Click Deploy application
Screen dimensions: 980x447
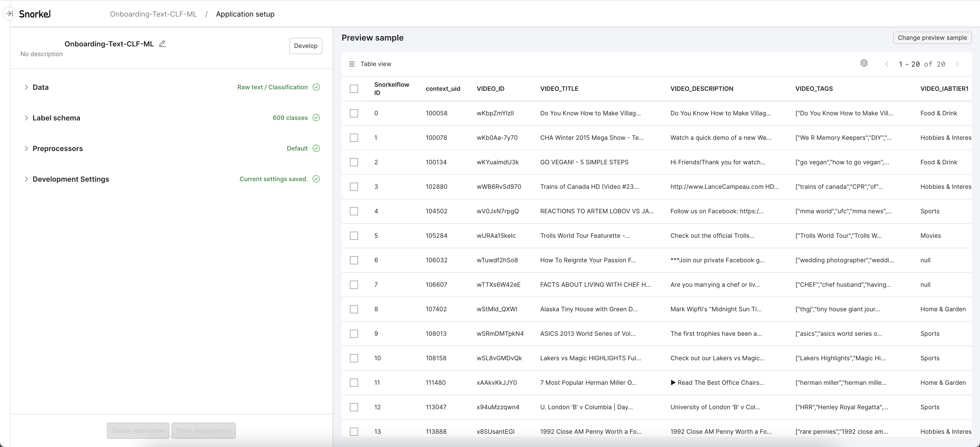point(138,431)
